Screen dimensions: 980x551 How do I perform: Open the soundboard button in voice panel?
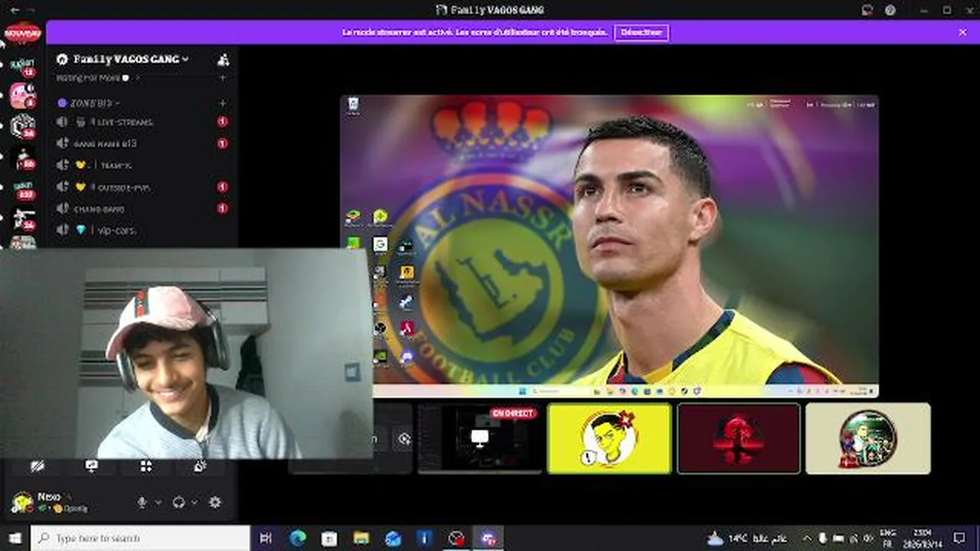pos(200,465)
